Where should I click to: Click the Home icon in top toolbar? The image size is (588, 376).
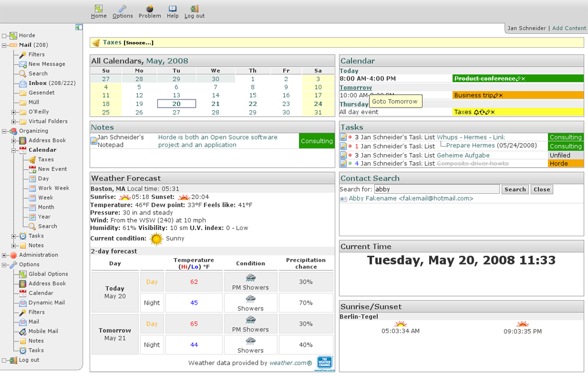point(99,9)
